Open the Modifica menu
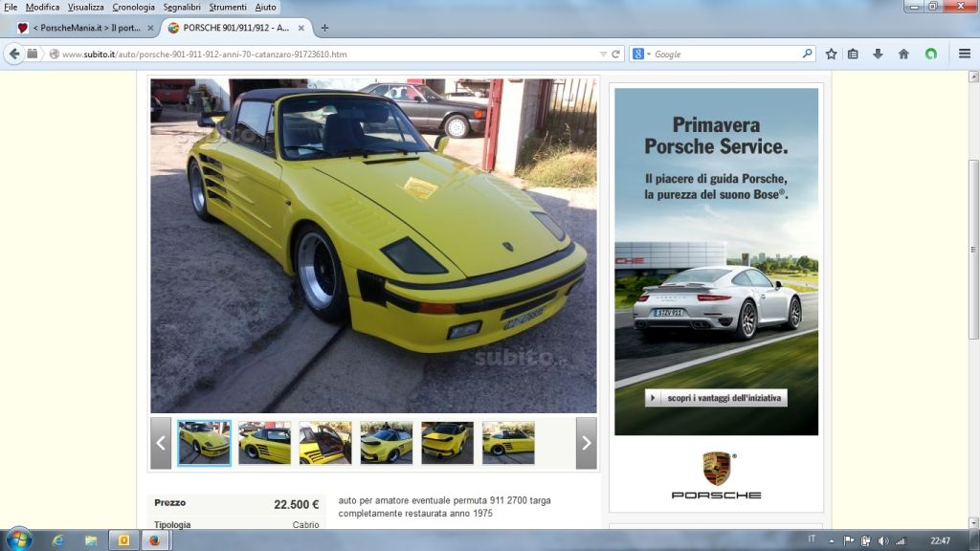The height and width of the screenshot is (551, 980). (x=42, y=7)
